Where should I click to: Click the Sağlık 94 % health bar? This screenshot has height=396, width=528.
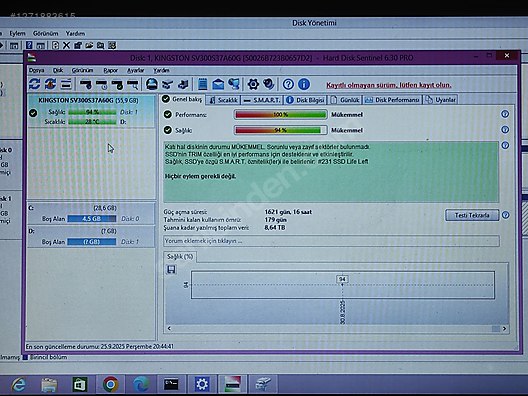280,130
